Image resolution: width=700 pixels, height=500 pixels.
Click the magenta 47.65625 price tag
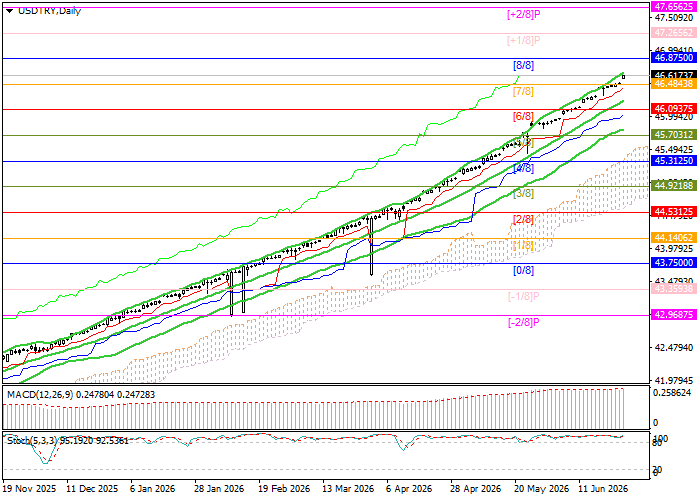pos(674,7)
